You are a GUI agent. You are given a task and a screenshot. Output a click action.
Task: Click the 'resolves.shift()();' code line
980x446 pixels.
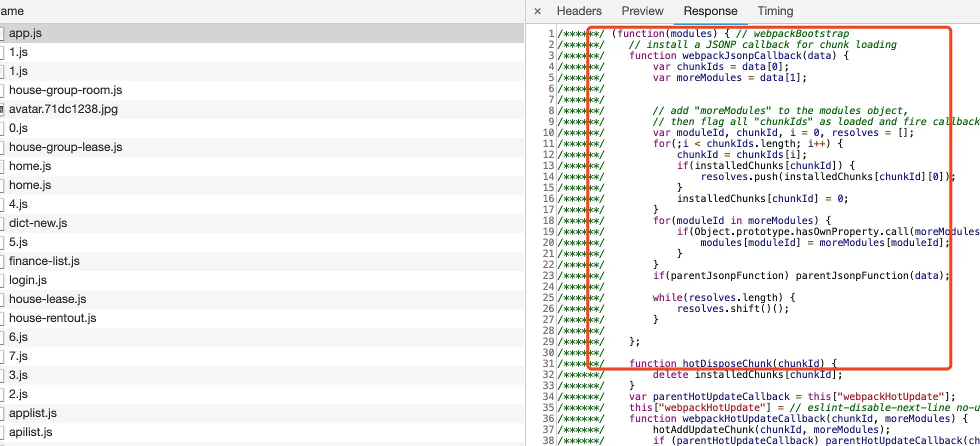pyautogui.click(x=732, y=308)
